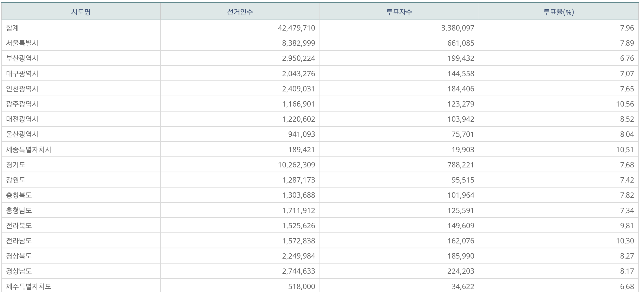Click 전라남도 turnout value 10.30
The width and height of the screenshot is (644, 292).
[625, 241]
